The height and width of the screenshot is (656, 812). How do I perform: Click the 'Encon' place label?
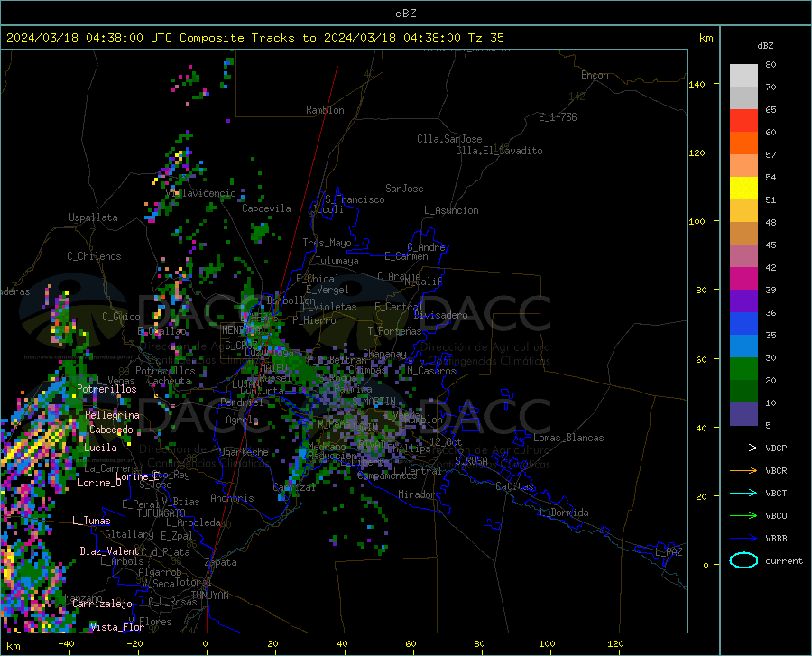point(595,75)
